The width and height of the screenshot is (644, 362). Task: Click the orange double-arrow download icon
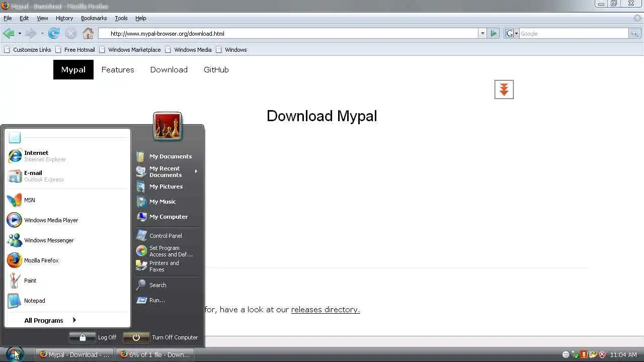(504, 89)
